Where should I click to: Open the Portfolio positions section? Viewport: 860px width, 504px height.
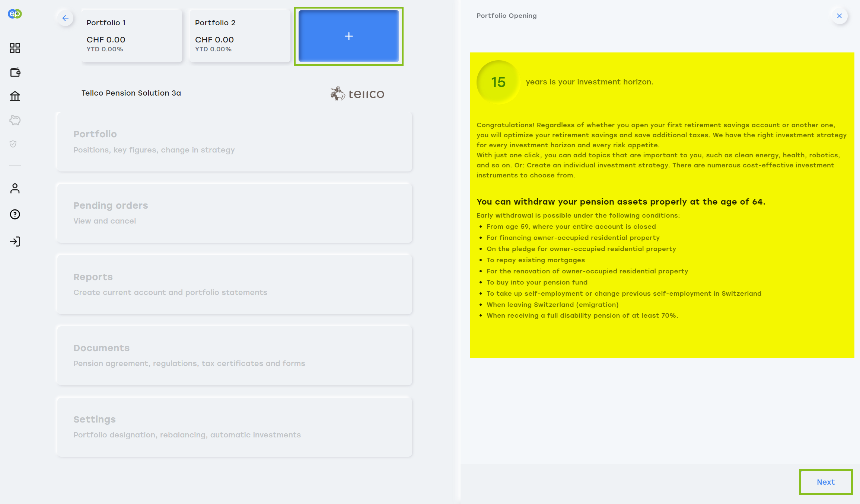point(234,142)
